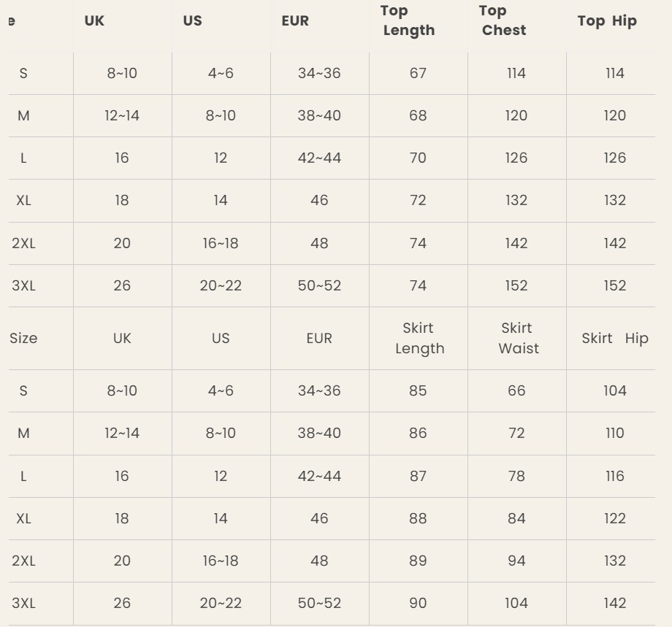Image resolution: width=672 pixels, height=627 pixels.
Task: Click skirt length value 89 for 2XL
Action: click(418, 561)
